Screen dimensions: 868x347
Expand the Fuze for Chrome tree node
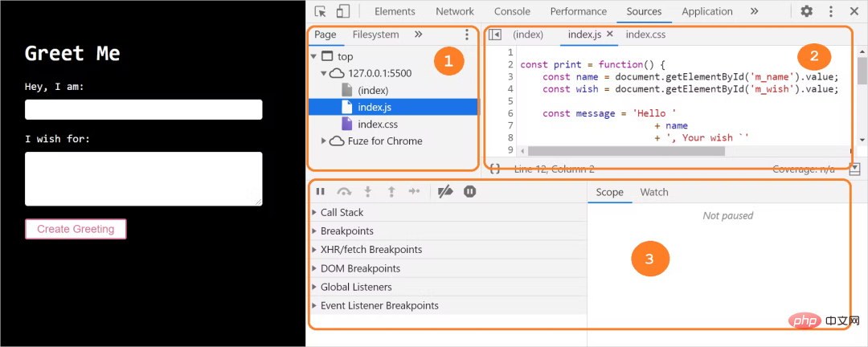pyautogui.click(x=324, y=141)
